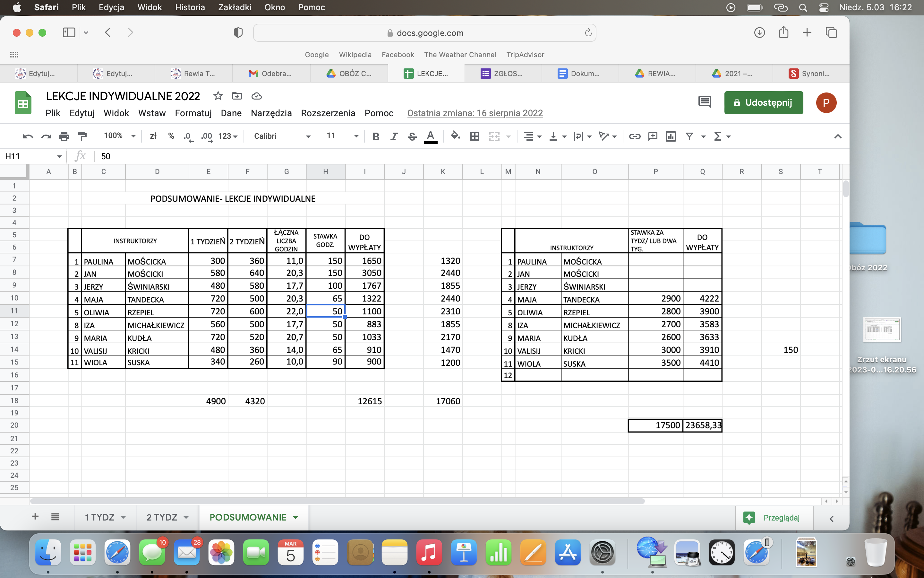The height and width of the screenshot is (578, 924).
Task: Switch to the 1 TYDZ sheet tab
Action: click(100, 517)
